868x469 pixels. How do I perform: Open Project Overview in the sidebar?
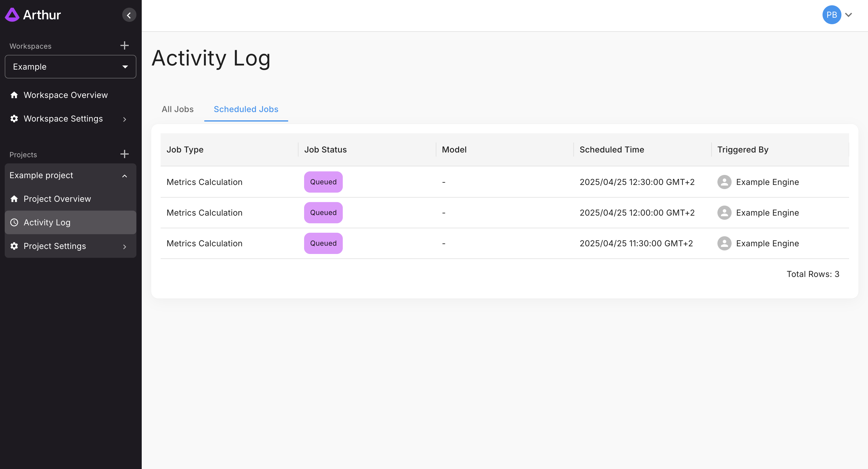(57, 199)
